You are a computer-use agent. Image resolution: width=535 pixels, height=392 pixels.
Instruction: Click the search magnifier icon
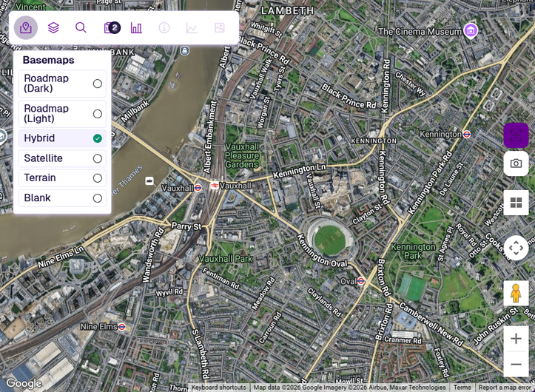pyautogui.click(x=81, y=27)
